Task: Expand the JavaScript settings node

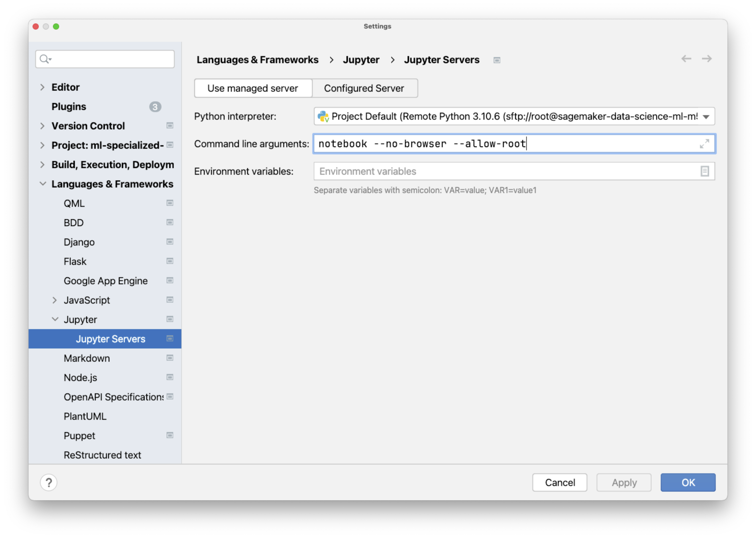Action: 55,300
